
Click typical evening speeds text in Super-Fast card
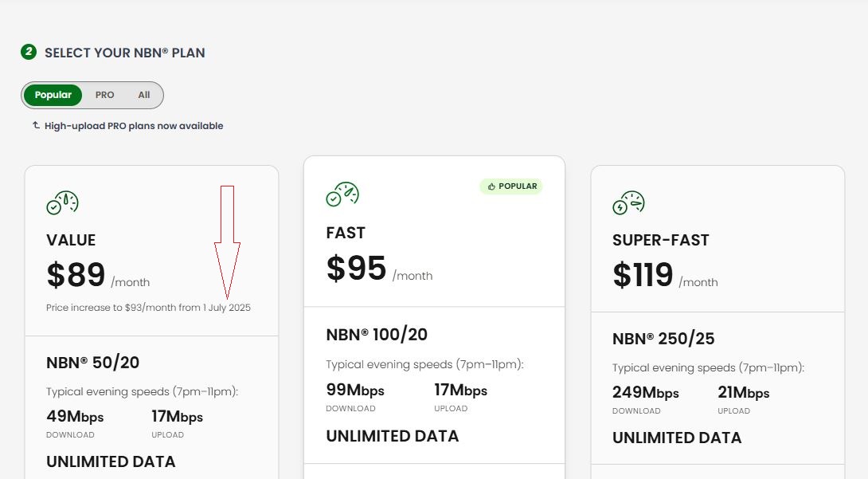tap(708, 368)
